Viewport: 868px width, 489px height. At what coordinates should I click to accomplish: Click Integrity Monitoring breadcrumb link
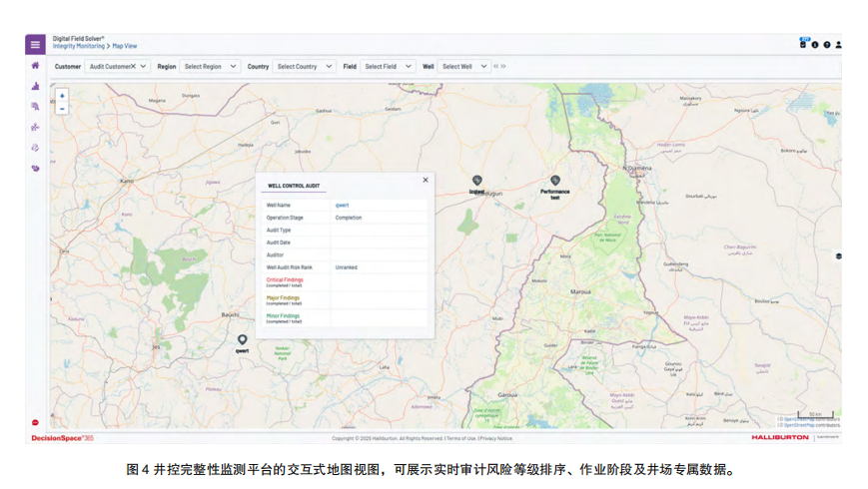pos(80,46)
